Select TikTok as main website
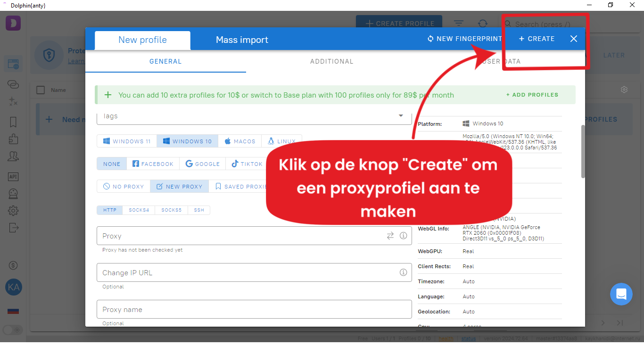 coord(247,164)
